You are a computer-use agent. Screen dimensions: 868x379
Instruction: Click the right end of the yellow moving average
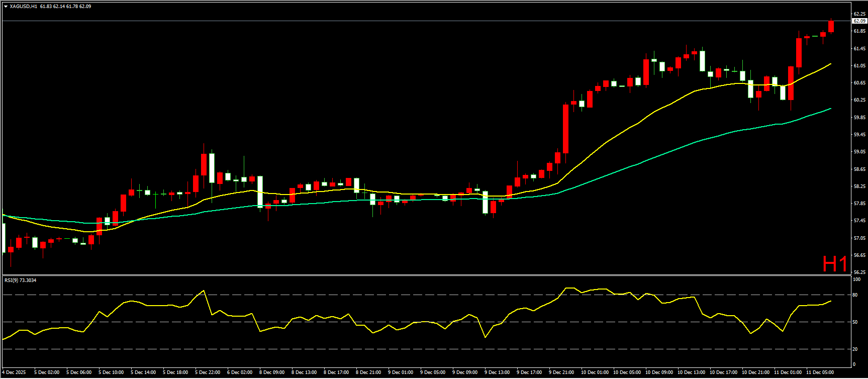pyautogui.click(x=830, y=64)
